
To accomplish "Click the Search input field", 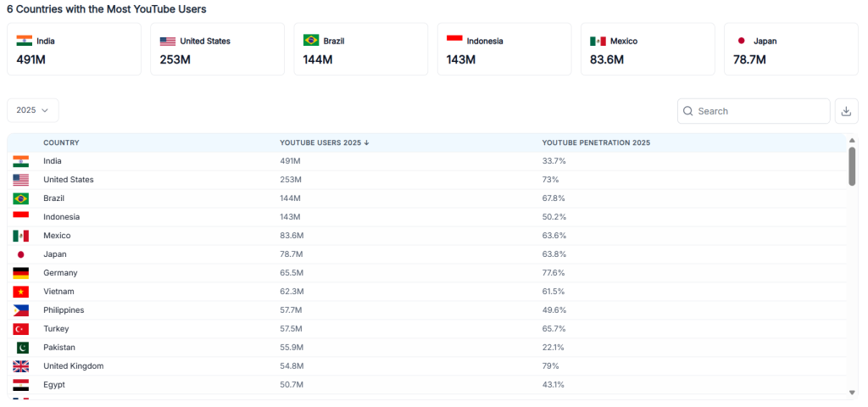I will pyautogui.click(x=754, y=111).
